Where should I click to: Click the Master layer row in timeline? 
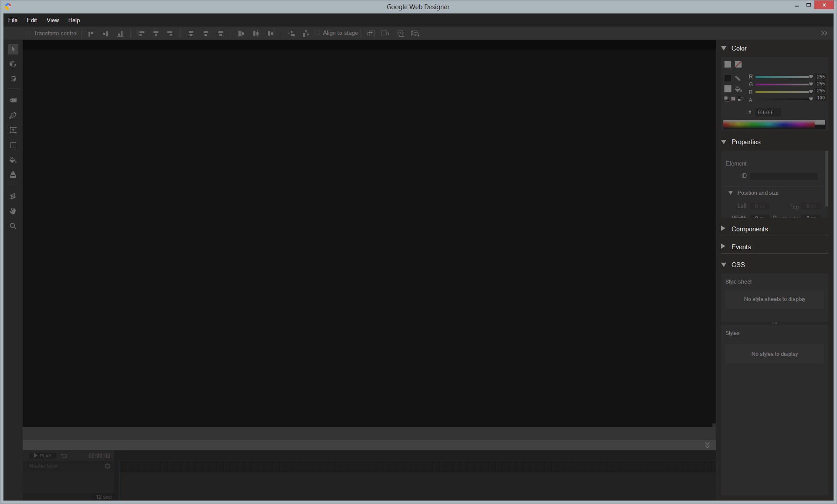(x=68, y=466)
